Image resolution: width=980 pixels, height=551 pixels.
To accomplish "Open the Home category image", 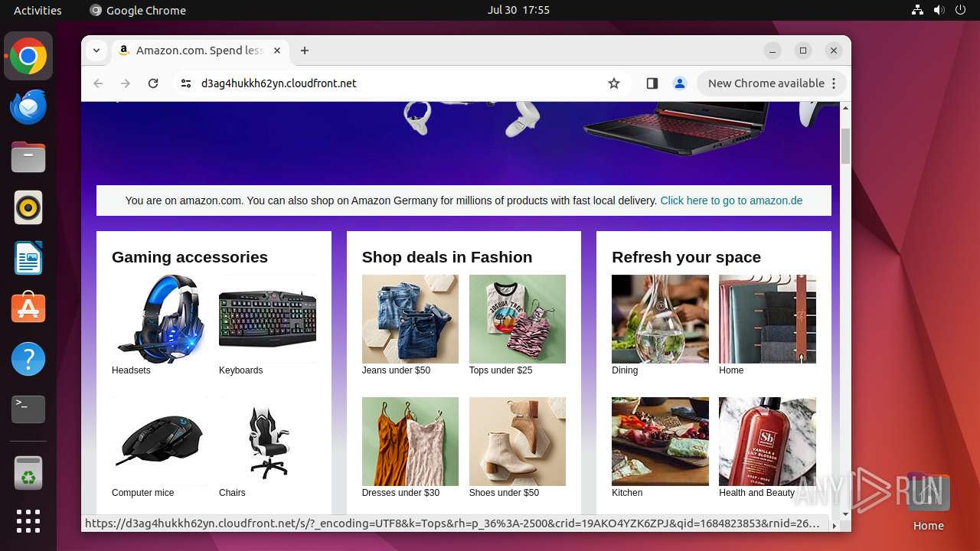I will tap(767, 319).
